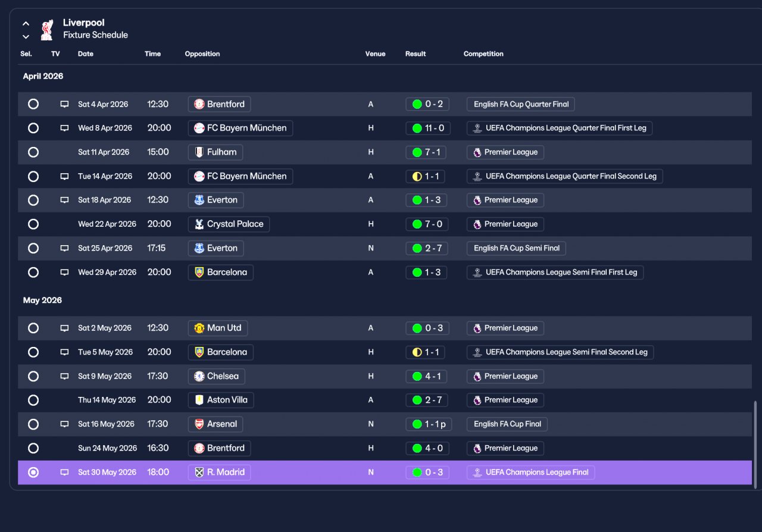Click the Competition column header
Viewport: 762px width, 532px height.
click(x=483, y=54)
